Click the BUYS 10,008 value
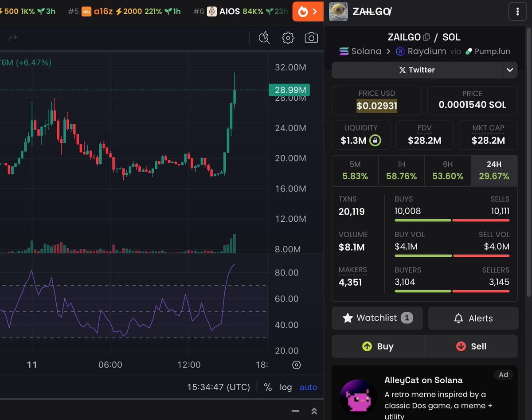The width and height of the screenshot is (532, 420). (407, 211)
